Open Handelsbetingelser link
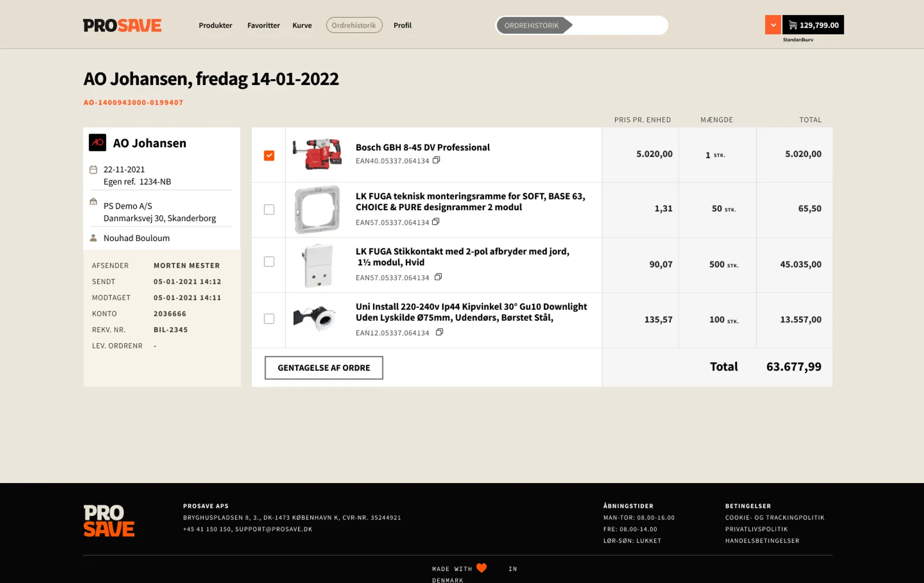Image resolution: width=924 pixels, height=583 pixels. point(762,541)
